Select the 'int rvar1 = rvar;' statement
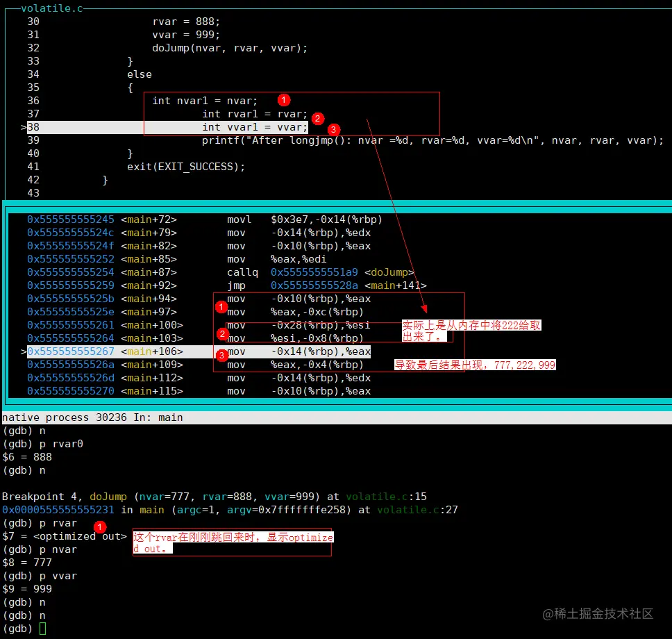Screen dimensions: 672x639 coord(255,114)
